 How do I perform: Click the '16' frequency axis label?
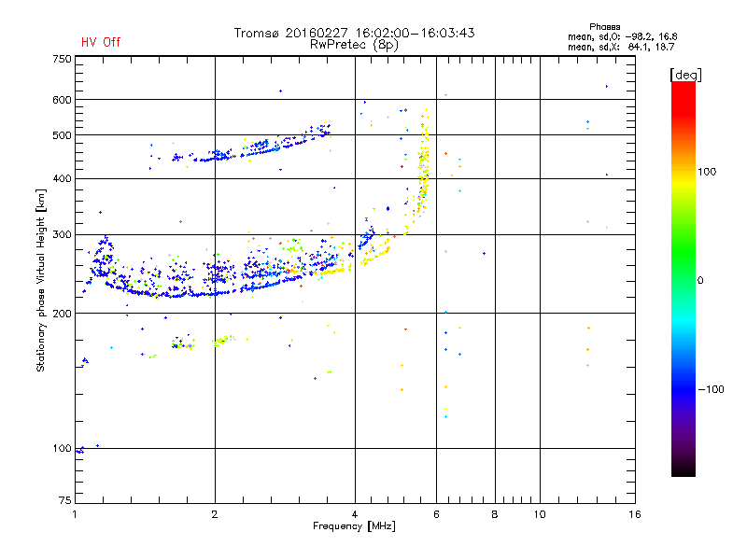point(635,514)
